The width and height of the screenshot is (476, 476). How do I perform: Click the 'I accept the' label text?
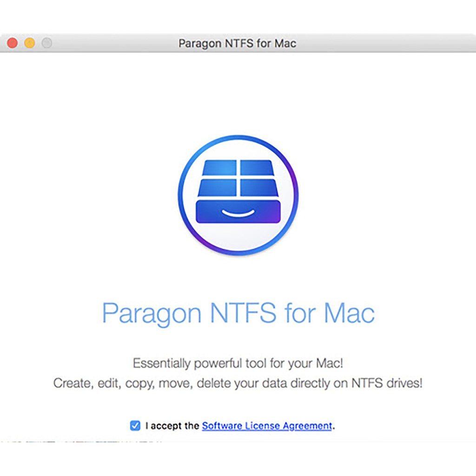point(172,426)
